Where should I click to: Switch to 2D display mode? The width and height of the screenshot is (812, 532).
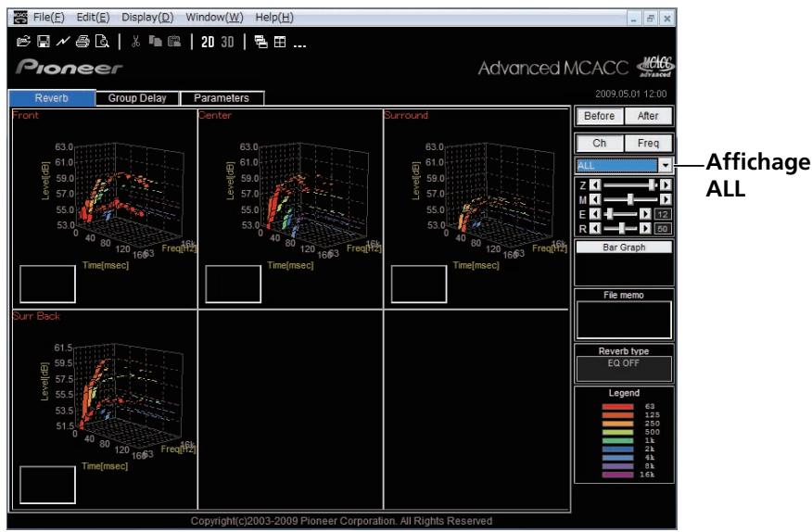208,42
